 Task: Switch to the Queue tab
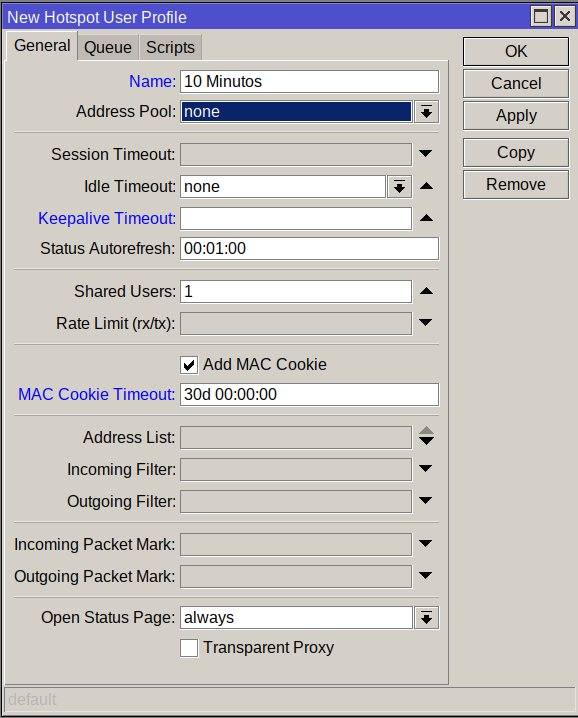coord(108,48)
